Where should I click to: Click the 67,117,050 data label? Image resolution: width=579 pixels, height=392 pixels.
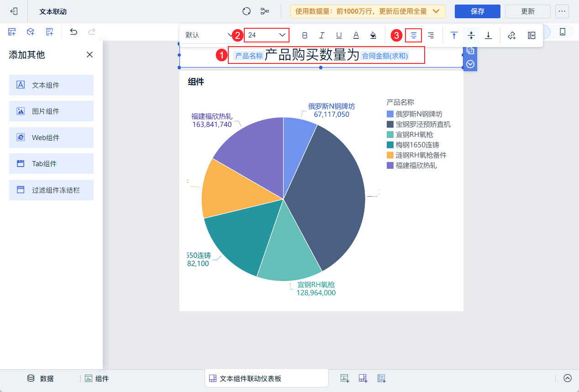click(332, 115)
